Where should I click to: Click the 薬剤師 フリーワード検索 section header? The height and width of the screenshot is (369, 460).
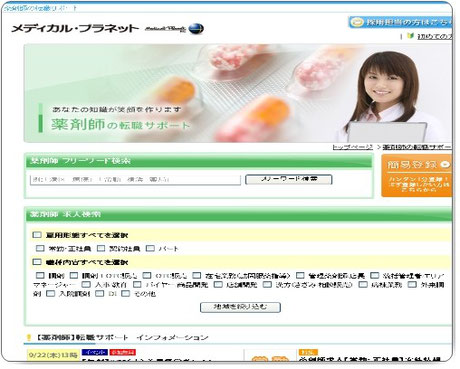[x=199, y=161]
